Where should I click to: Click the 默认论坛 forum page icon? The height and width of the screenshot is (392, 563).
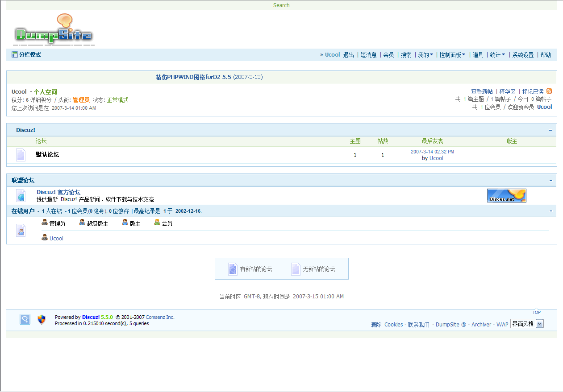click(21, 155)
